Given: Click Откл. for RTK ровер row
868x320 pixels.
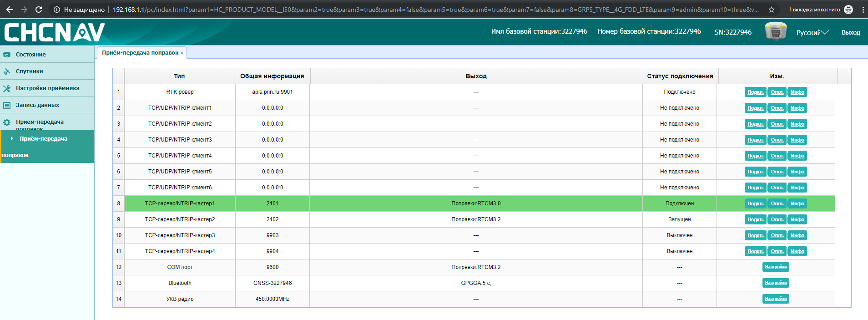Looking at the screenshot, I should pyautogui.click(x=777, y=92).
